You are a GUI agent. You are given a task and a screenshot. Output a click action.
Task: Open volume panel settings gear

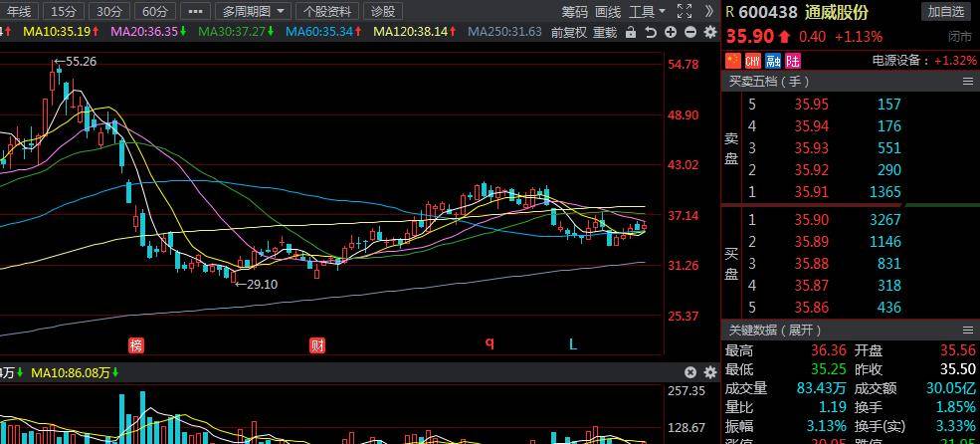709,372
